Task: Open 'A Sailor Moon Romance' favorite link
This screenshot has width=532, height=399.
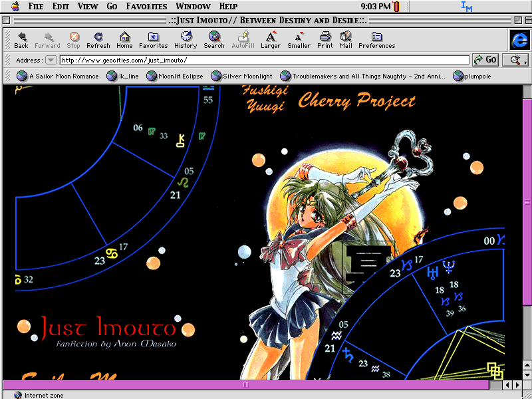Action: click(58, 76)
